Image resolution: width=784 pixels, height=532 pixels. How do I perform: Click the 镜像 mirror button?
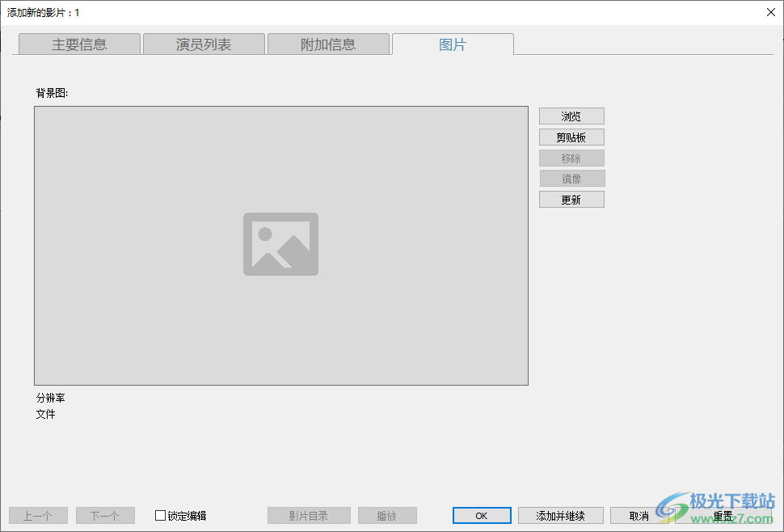[x=571, y=178]
